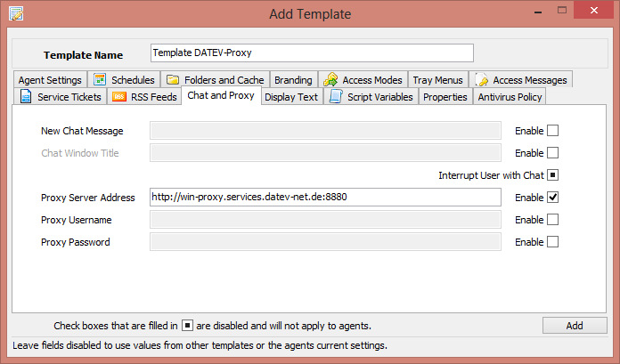
Task: Click the Proxy Password field
Action: (325, 242)
